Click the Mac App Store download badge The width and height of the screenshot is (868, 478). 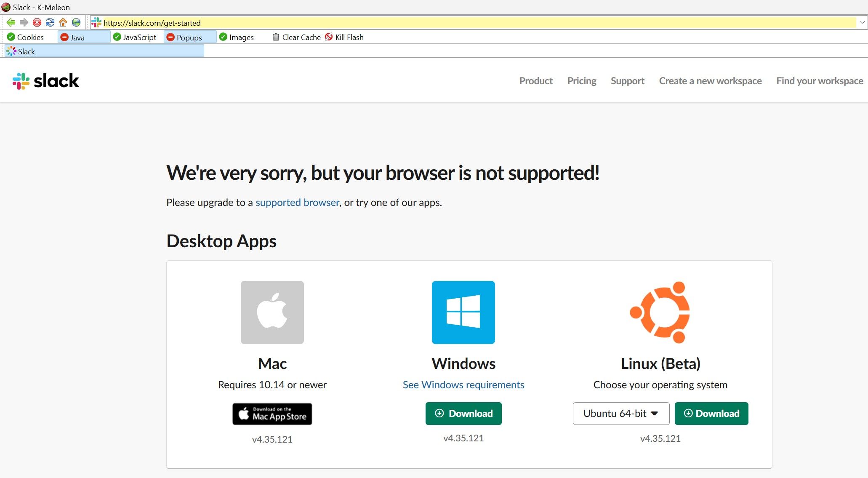point(272,414)
